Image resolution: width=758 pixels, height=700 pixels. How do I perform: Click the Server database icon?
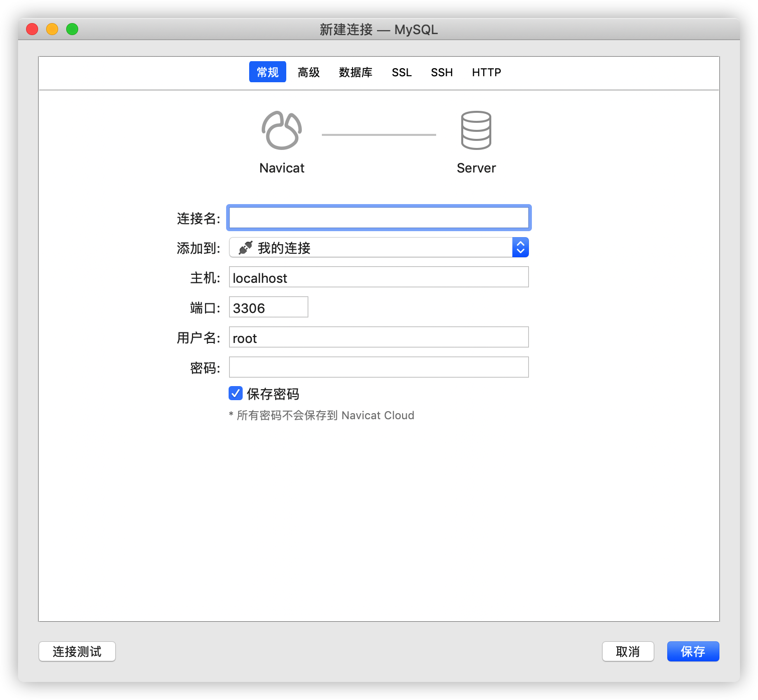(476, 130)
